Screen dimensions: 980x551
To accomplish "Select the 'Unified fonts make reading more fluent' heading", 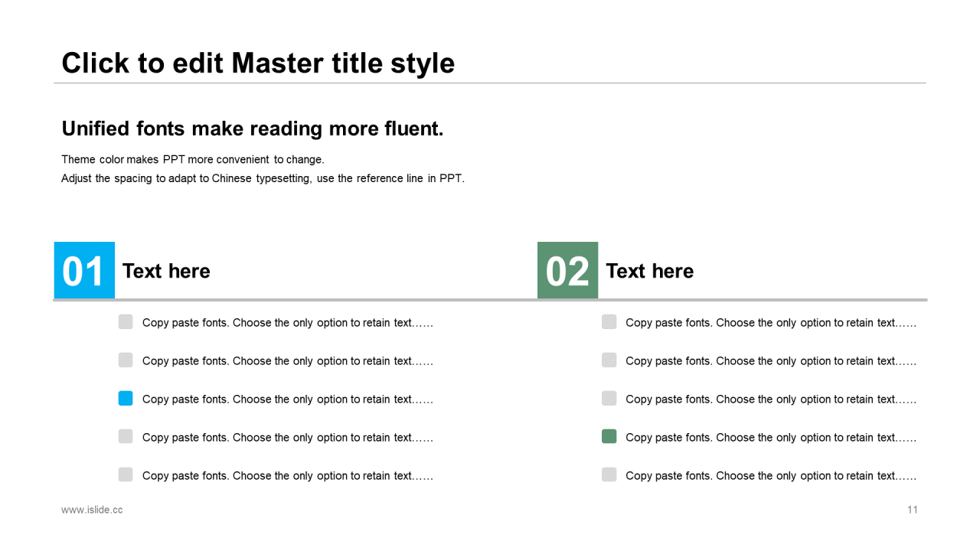I will click(253, 129).
